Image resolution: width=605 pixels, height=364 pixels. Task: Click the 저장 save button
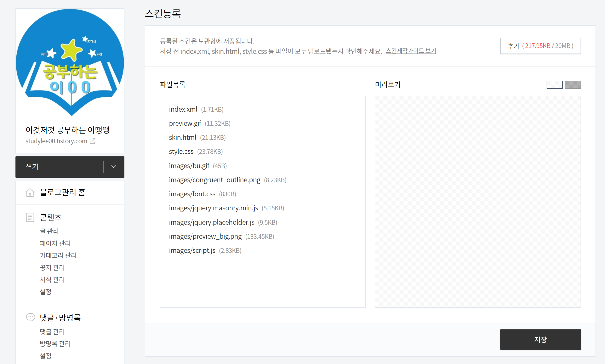tap(540, 340)
